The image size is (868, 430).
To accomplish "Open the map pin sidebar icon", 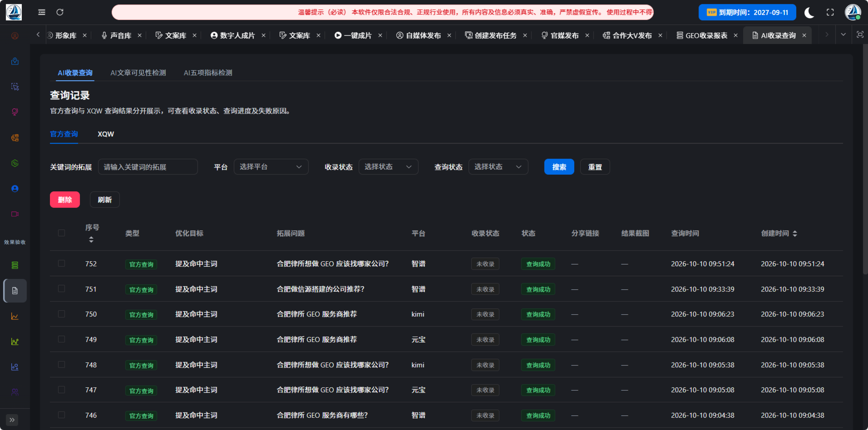I will [x=15, y=61].
